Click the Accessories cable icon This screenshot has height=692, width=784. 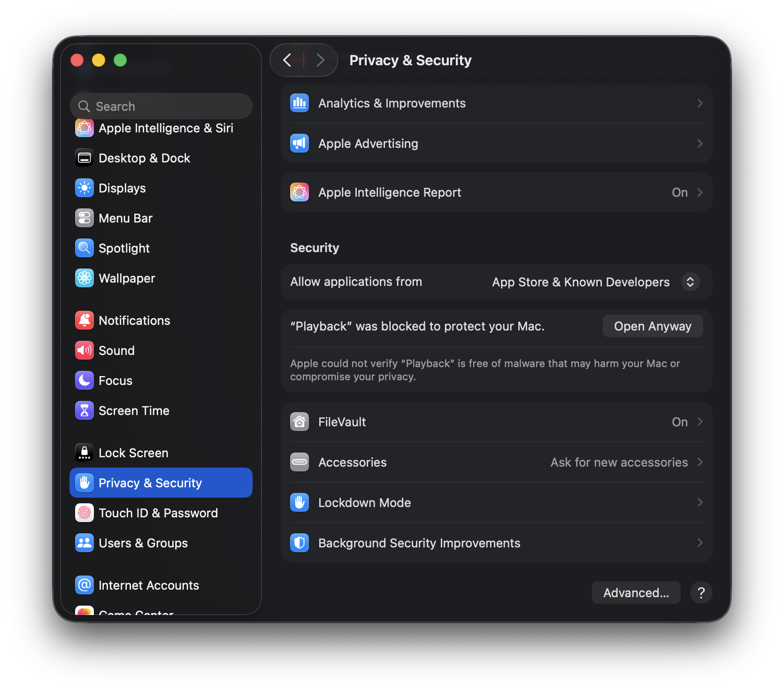pyautogui.click(x=300, y=462)
